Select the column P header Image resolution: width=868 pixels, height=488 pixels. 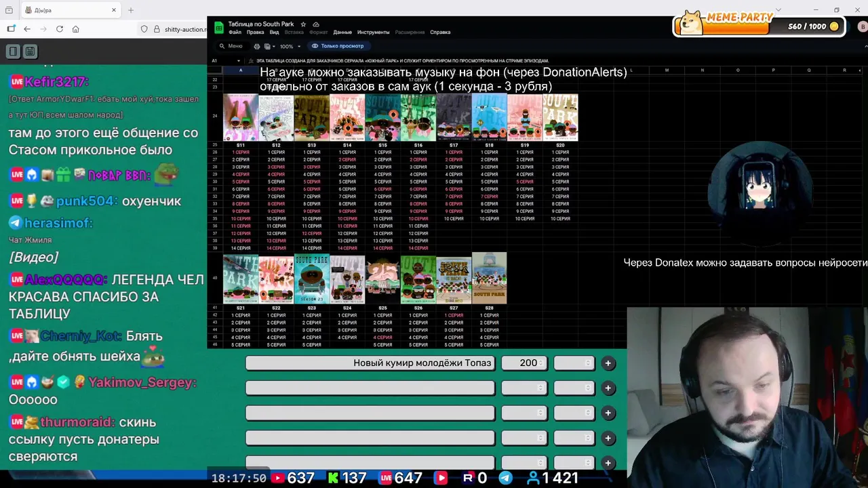(773, 70)
